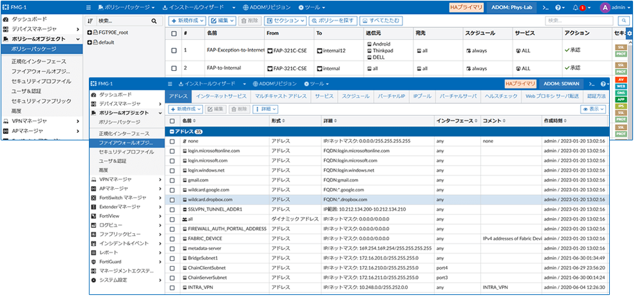Click ログビュー icon in SDWAN sidebar
This screenshot has width=644, height=304.
tap(93, 225)
